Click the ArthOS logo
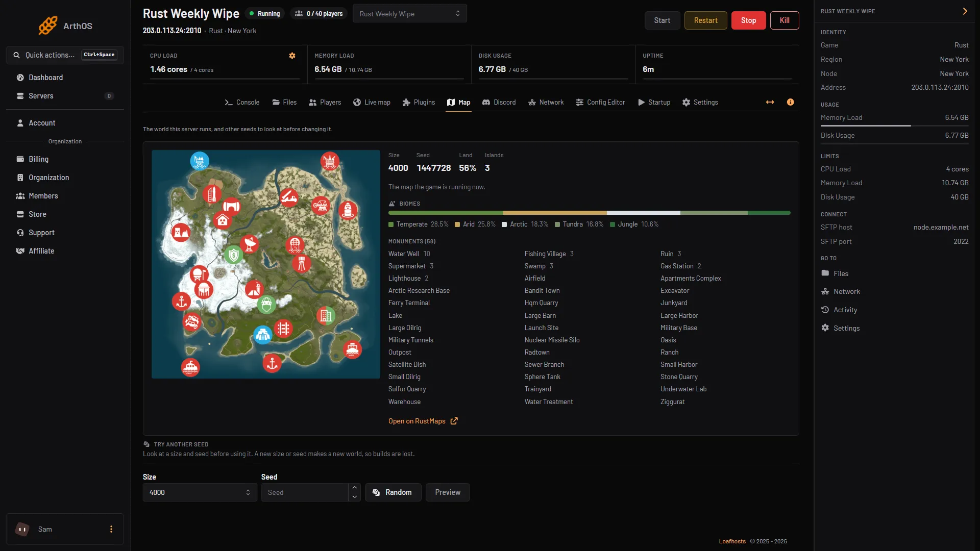Screen dimensions: 980x551 [x=65, y=26]
